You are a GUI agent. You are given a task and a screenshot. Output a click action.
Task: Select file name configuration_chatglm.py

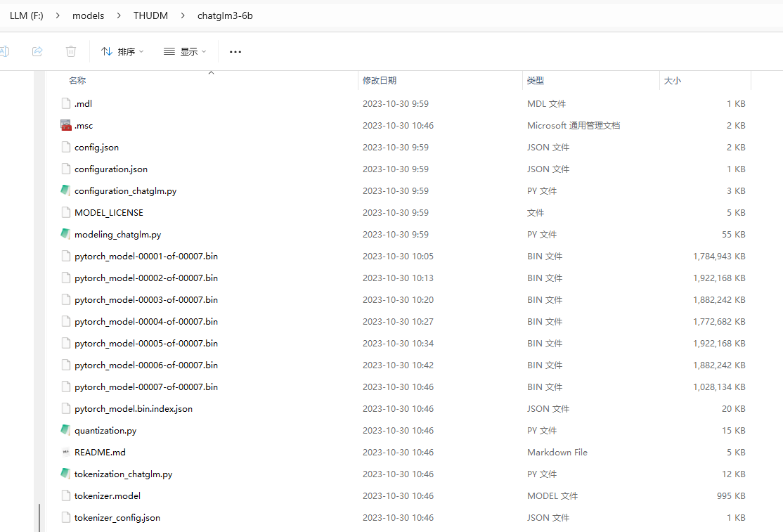pos(125,191)
